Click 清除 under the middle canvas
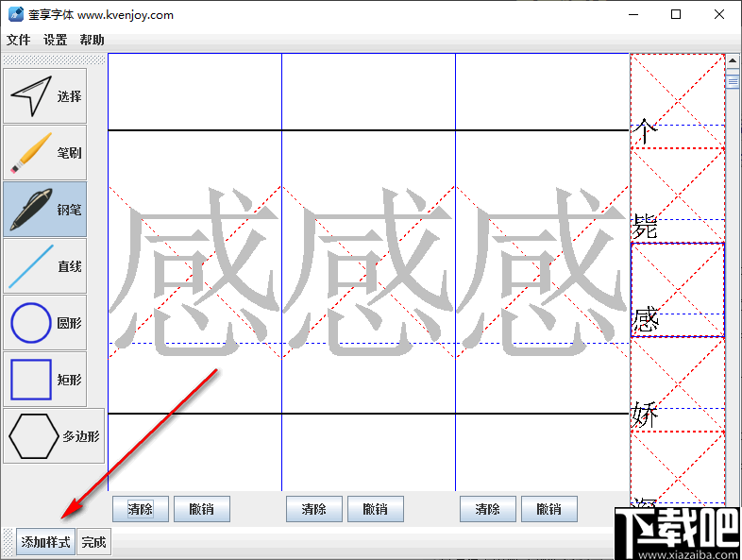Viewport: 742px width, 560px height. point(313,509)
